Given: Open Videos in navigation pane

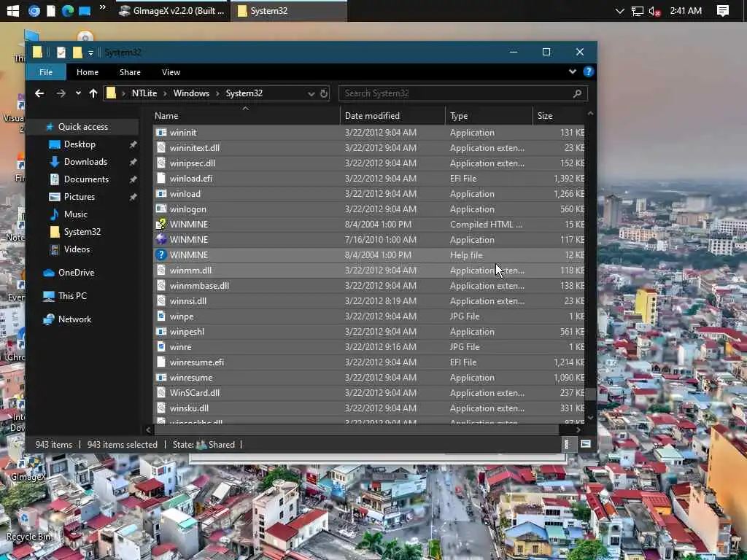Looking at the screenshot, I should 77,249.
